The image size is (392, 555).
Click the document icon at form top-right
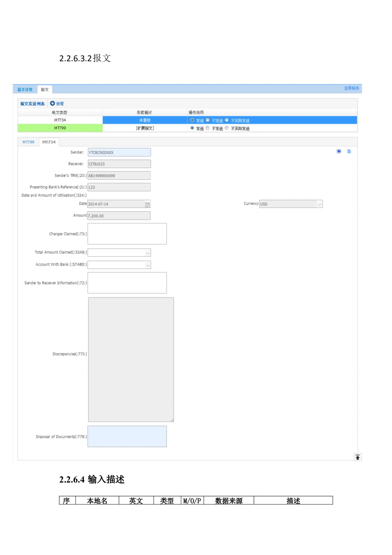point(349,151)
